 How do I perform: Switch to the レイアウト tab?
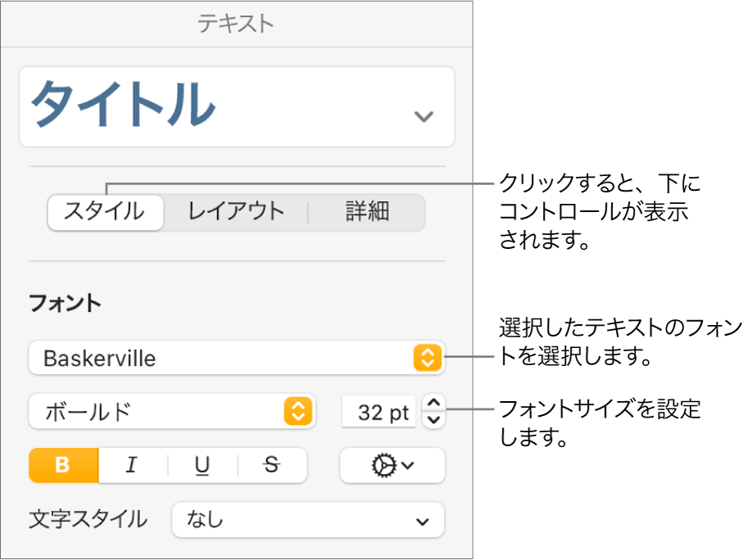click(x=236, y=212)
